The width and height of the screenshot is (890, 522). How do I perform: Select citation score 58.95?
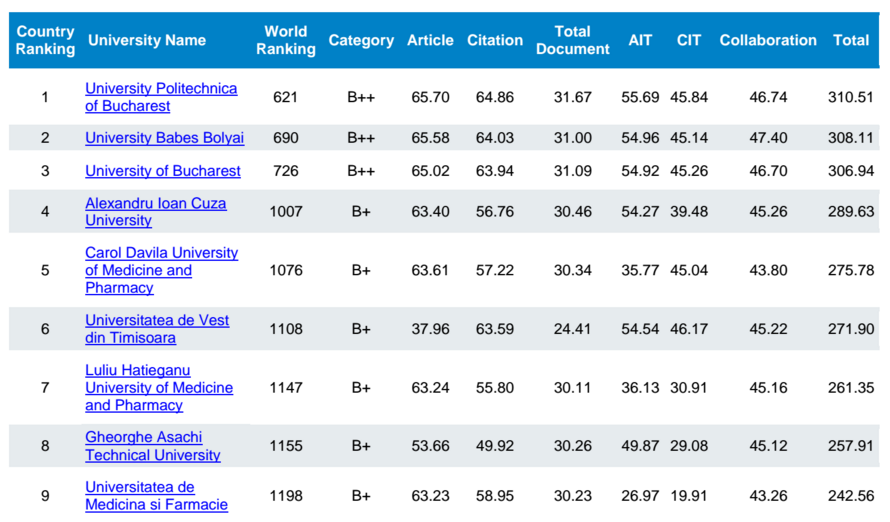(495, 496)
